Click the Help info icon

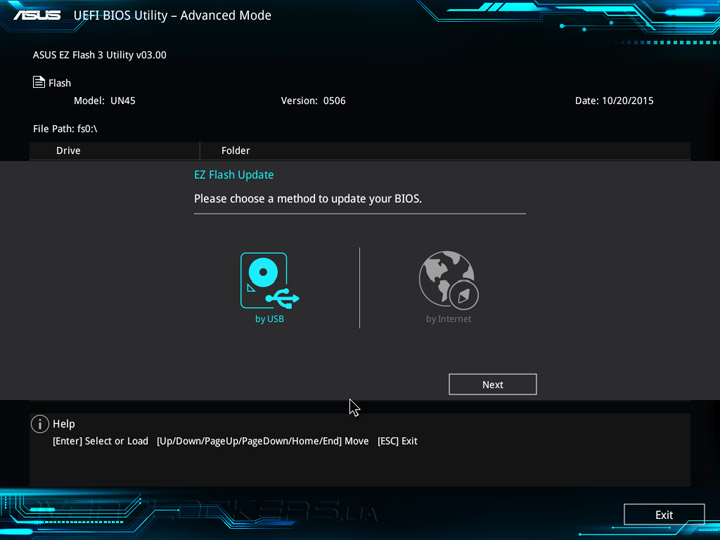[40, 424]
